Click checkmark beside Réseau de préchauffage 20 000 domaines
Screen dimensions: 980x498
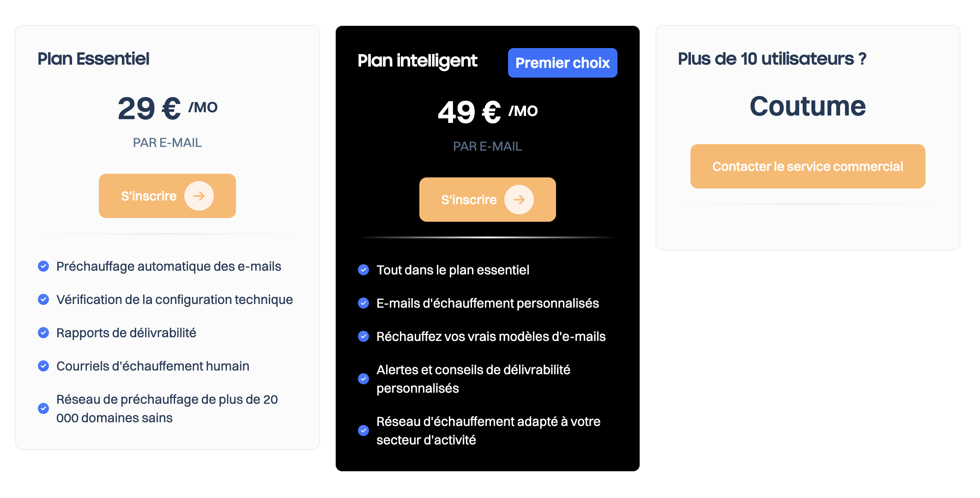click(43, 408)
